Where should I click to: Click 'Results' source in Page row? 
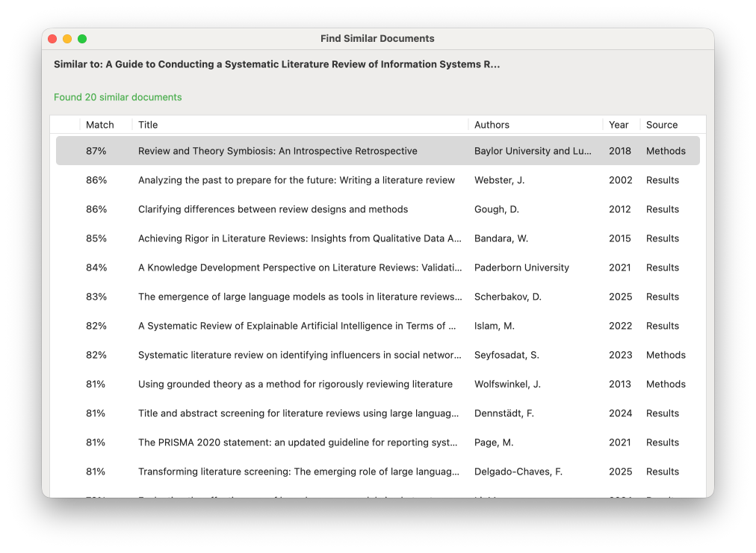click(x=663, y=442)
